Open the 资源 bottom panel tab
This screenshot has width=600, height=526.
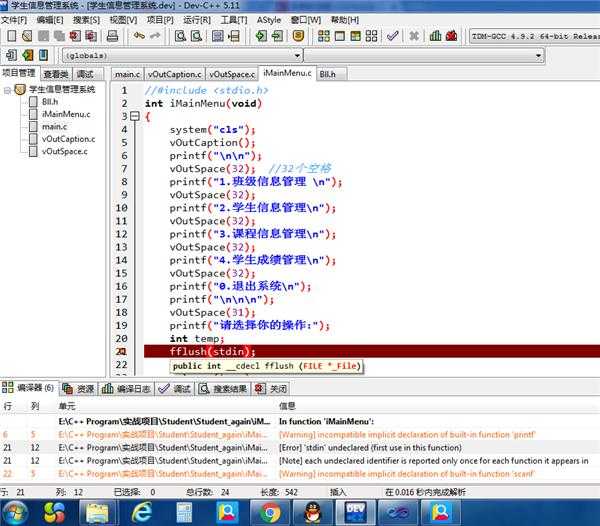(x=79, y=389)
